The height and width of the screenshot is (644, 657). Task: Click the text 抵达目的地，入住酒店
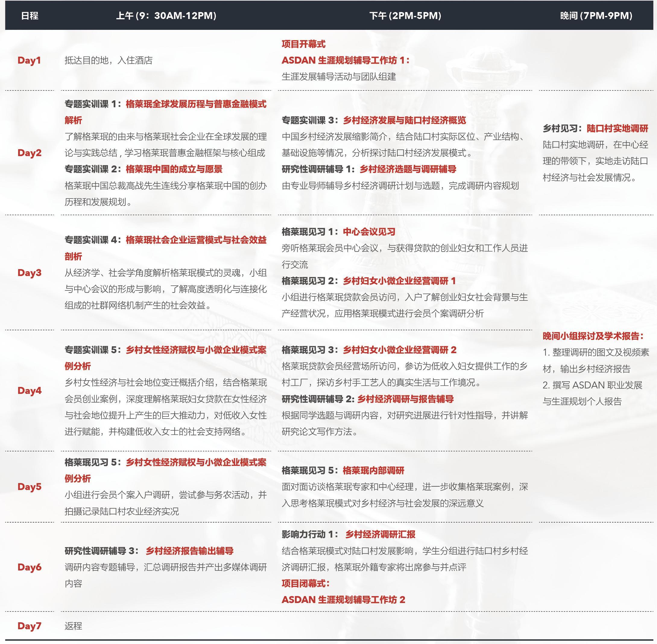[x=109, y=60]
